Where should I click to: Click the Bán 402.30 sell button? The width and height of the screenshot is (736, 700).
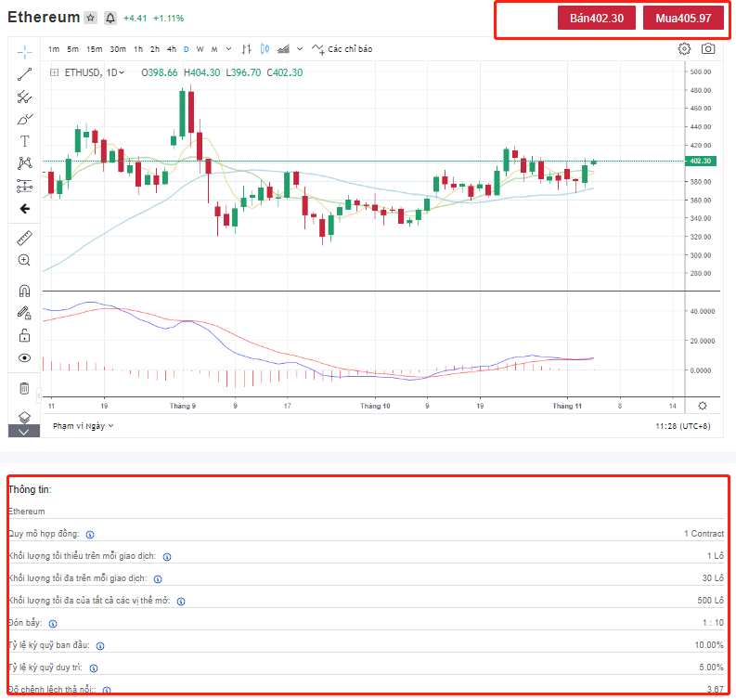coord(596,18)
